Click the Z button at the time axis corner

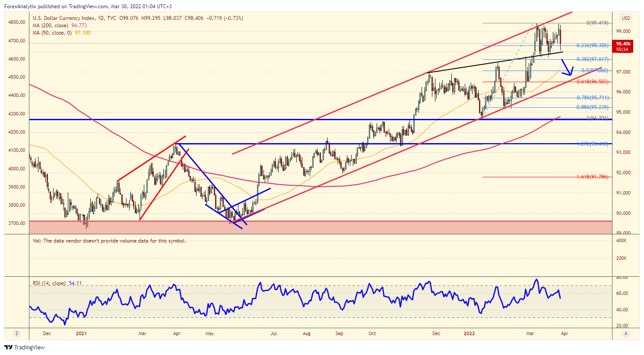tap(17, 333)
